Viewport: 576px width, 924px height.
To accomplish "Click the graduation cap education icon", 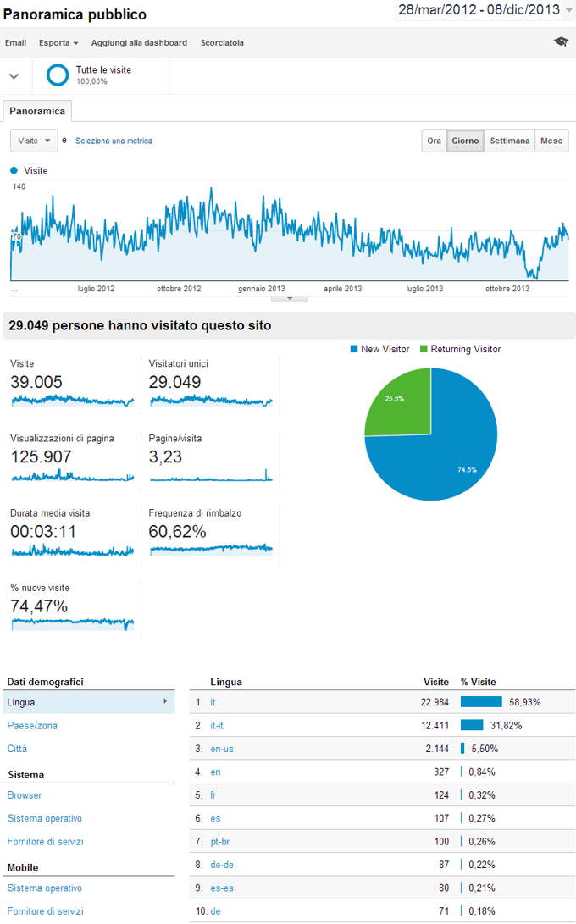I will click(x=561, y=41).
